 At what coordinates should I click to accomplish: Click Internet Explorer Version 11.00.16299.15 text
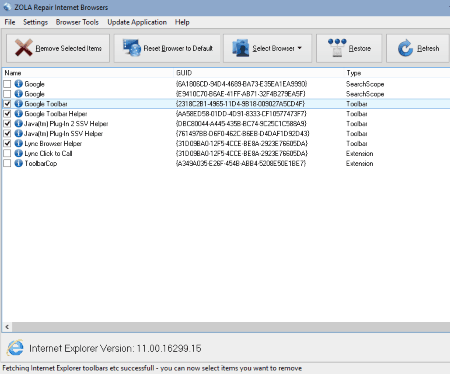point(115,348)
